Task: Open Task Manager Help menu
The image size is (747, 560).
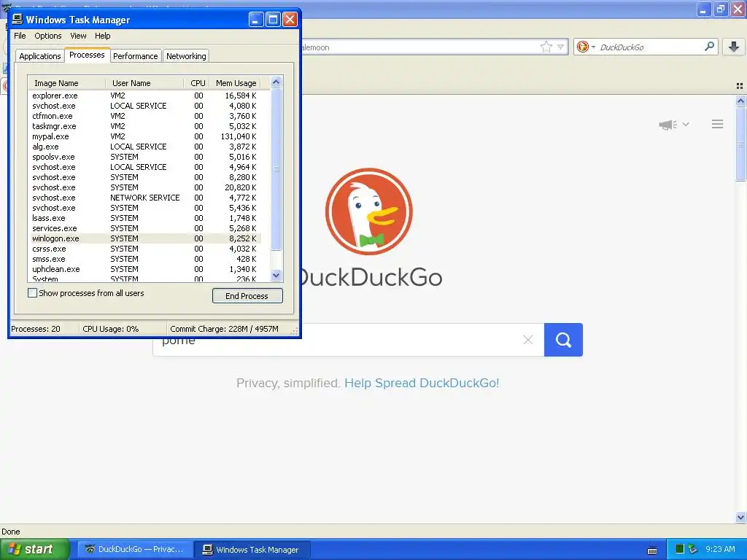Action: [102, 36]
